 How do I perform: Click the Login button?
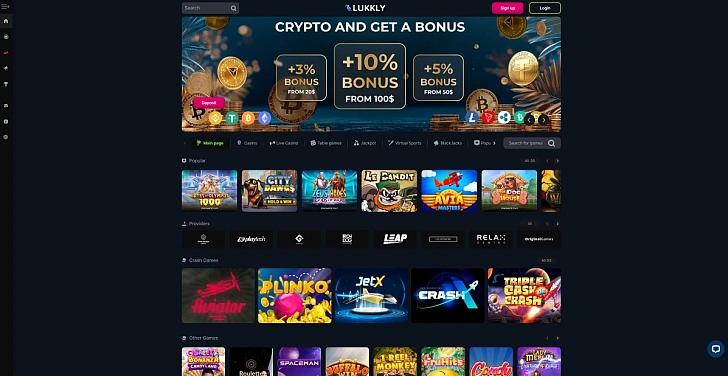point(545,8)
